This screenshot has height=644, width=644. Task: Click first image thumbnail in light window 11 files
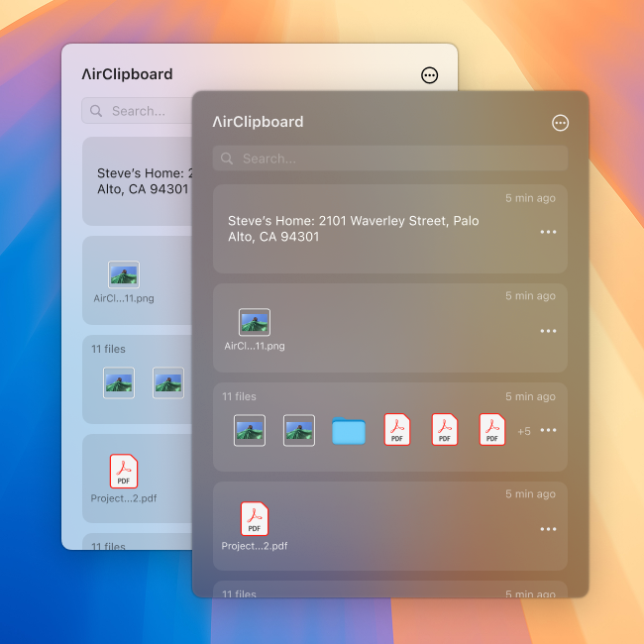point(119,382)
